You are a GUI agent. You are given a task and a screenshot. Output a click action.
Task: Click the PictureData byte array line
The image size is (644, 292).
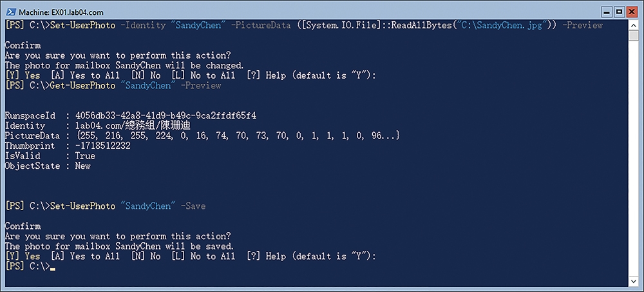pos(202,136)
